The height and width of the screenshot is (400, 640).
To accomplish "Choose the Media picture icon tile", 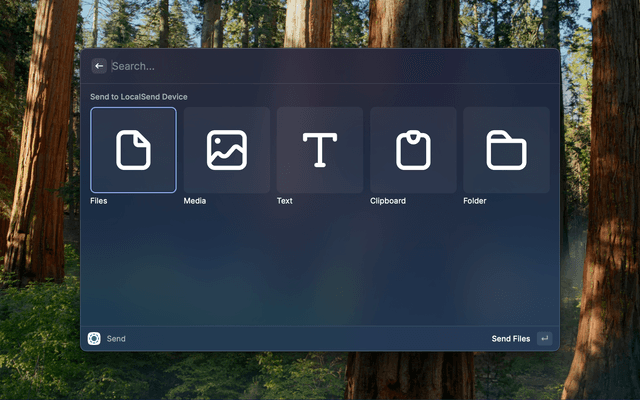I will [x=226, y=150].
